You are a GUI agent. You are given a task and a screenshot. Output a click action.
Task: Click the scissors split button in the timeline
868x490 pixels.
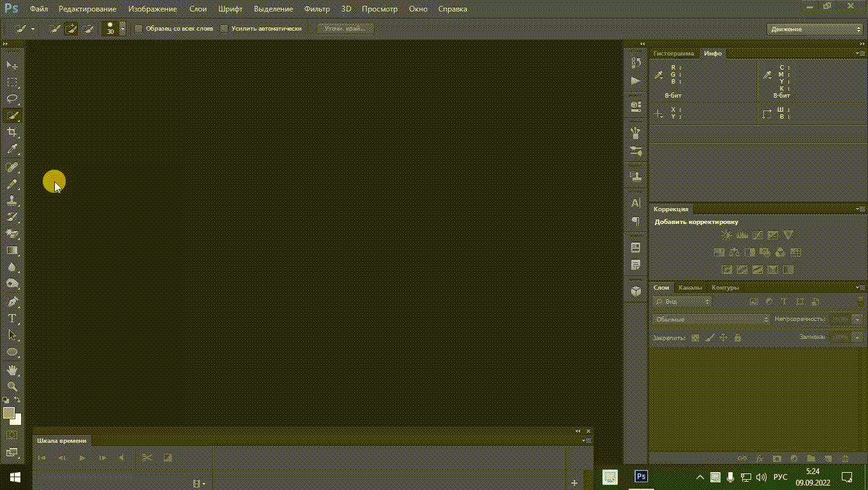(x=147, y=457)
